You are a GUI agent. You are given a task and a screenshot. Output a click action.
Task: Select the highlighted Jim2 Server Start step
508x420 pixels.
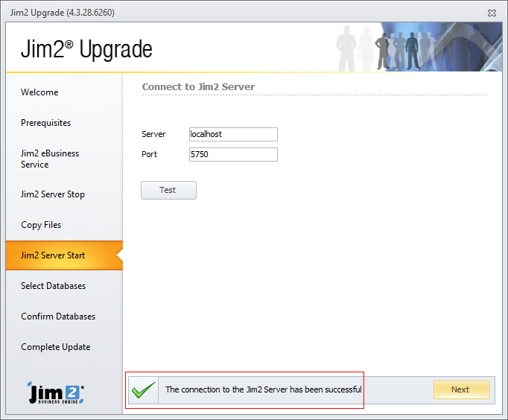(64, 255)
